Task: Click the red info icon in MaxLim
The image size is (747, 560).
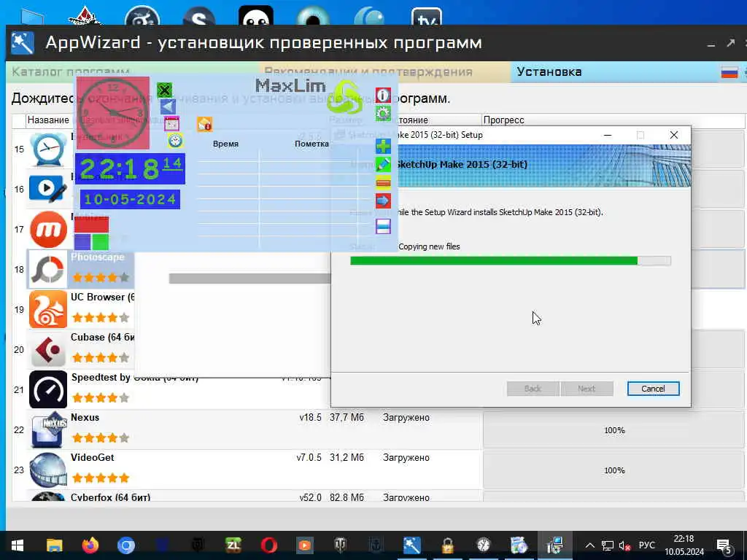Action: pyautogui.click(x=383, y=95)
